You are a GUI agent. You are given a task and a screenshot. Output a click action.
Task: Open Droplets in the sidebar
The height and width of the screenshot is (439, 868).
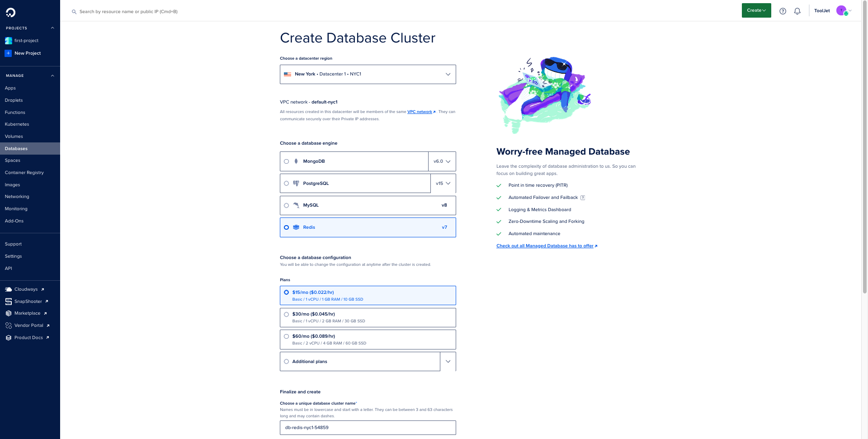(x=14, y=100)
